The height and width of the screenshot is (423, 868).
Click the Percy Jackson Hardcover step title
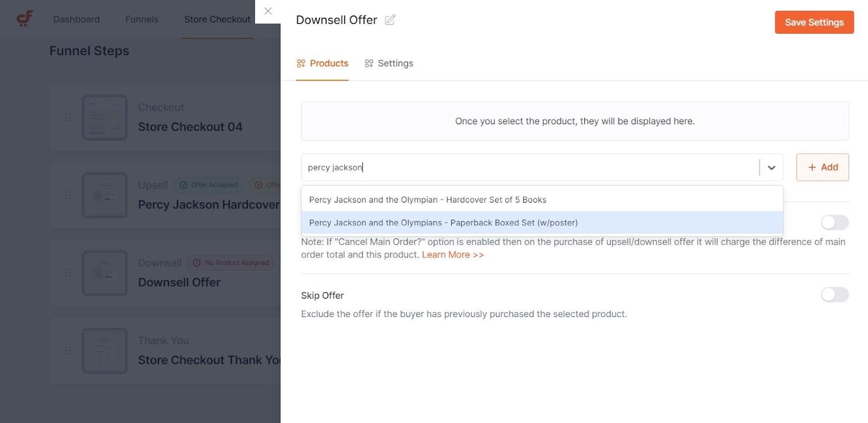pos(209,205)
